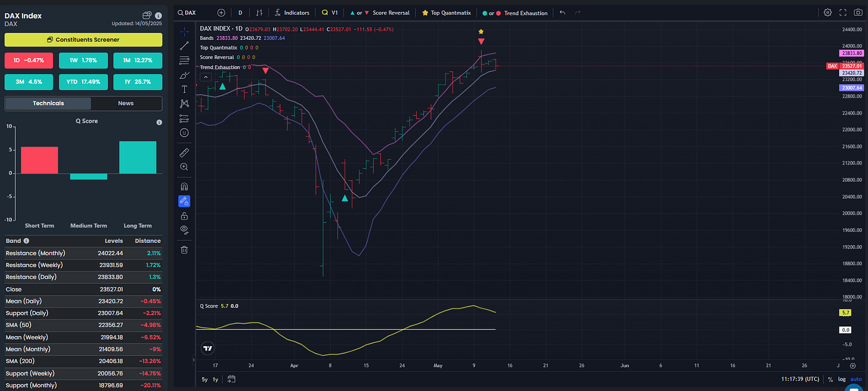Click the trash icon to remove drawings
Screen dimensions: 868x391
[184, 250]
